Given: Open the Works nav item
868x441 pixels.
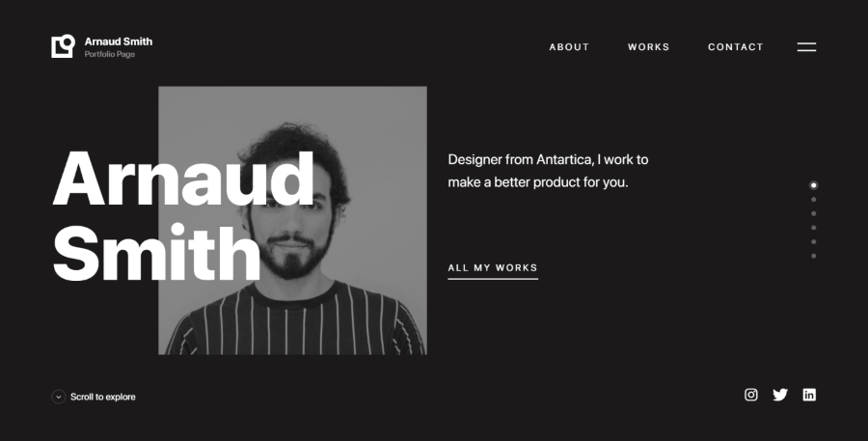Looking at the screenshot, I should 649,47.
